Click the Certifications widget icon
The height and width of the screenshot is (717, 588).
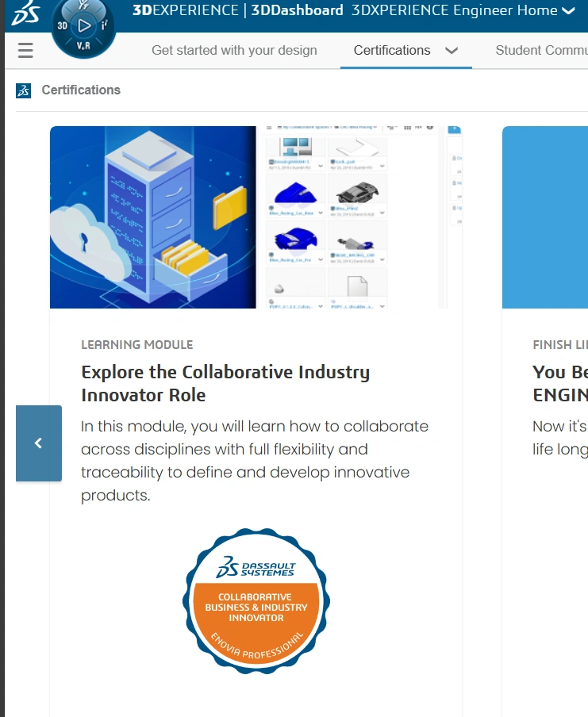pyautogui.click(x=23, y=90)
